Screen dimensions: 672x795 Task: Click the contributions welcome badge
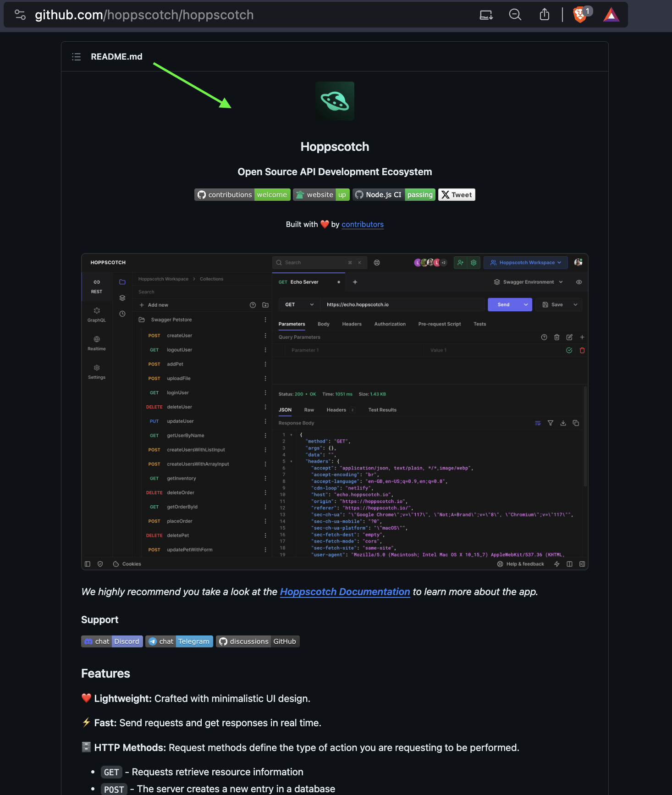tap(242, 195)
